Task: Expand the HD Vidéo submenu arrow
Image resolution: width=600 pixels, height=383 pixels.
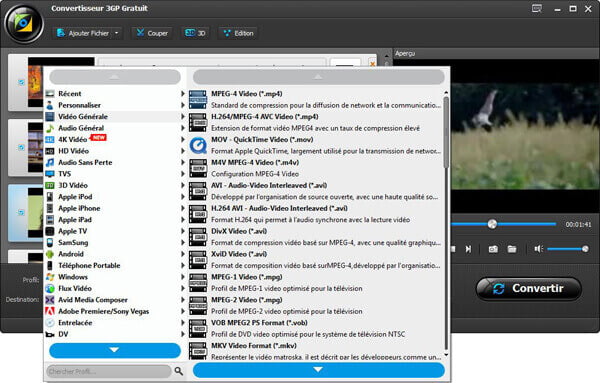Action: click(183, 151)
